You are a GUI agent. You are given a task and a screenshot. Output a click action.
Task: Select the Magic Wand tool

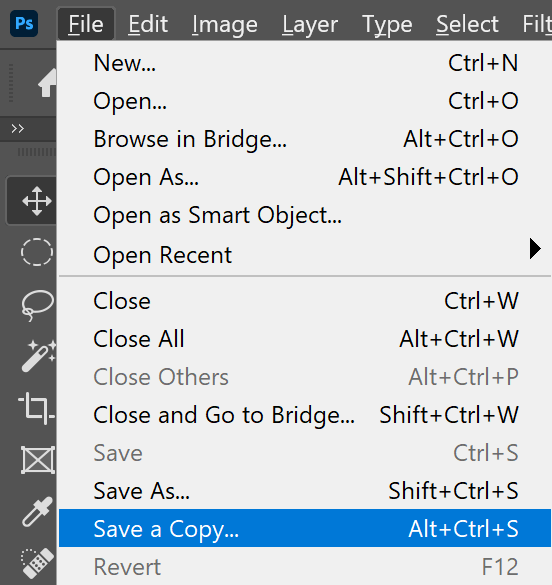click(x=38, y=356)
